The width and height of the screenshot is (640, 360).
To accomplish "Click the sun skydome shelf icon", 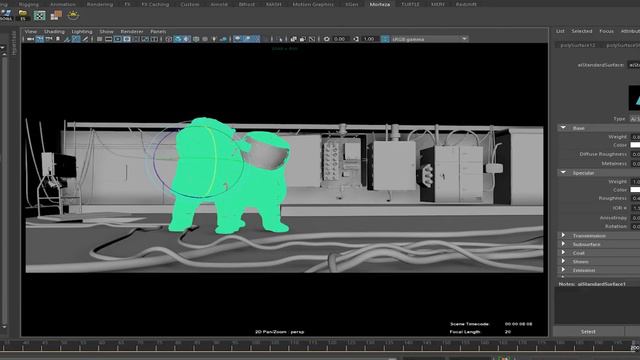I will coord(73,15).
